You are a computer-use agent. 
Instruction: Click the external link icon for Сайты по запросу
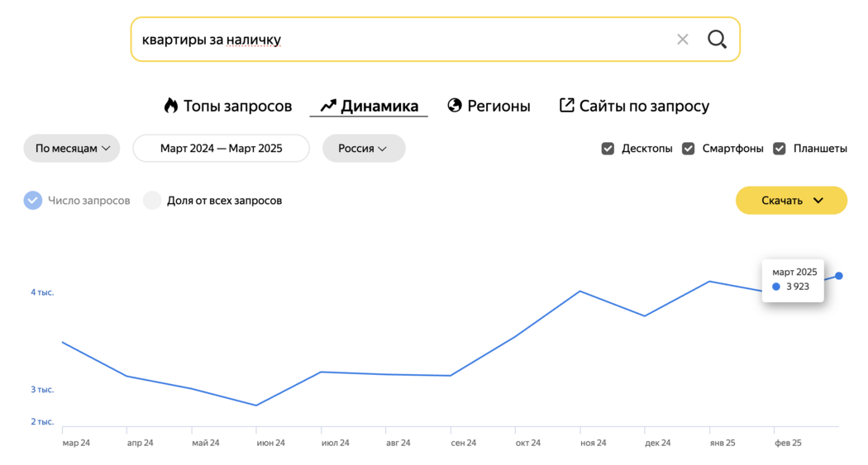[x=566, y=105]
